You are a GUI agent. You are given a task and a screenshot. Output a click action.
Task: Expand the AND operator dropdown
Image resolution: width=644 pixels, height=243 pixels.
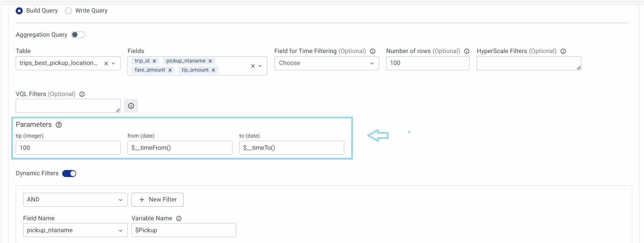click(75, 200)
